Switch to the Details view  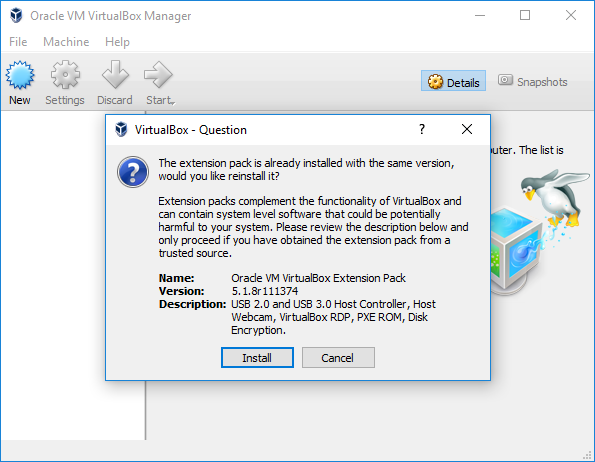(453, 80)
